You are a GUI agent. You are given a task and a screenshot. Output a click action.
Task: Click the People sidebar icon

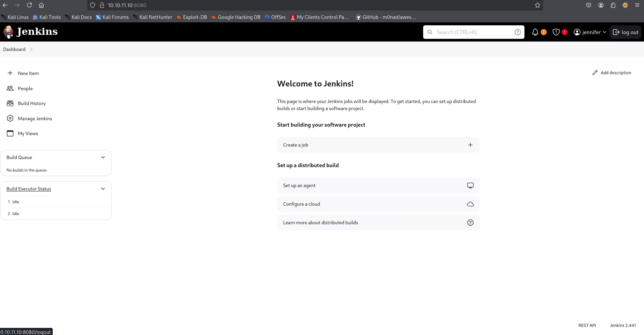click(10, 88)
